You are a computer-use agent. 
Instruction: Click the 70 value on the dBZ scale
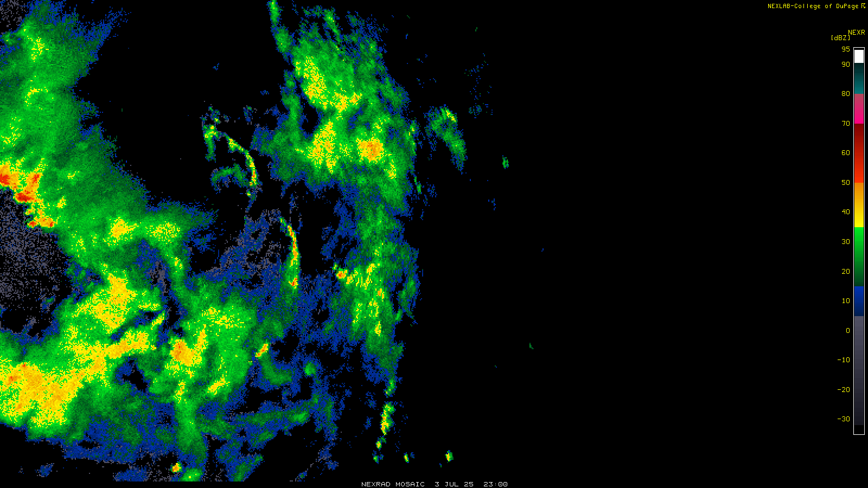[x=845, y=124]
